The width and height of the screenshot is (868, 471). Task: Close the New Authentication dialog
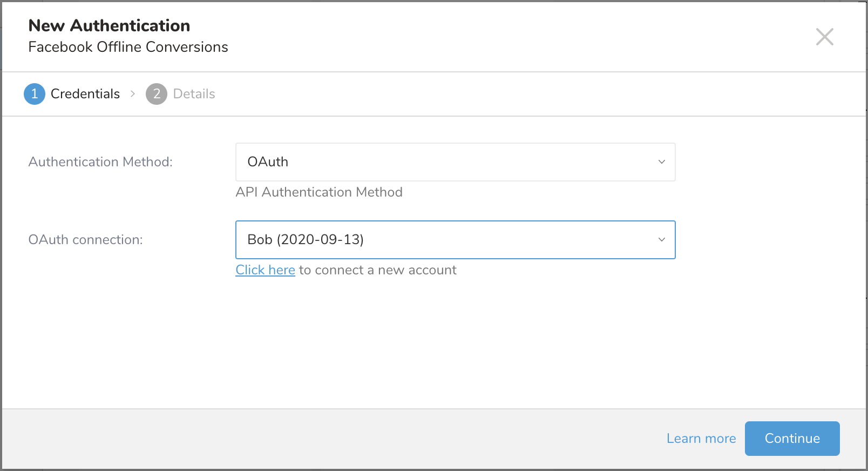[824, 37]
